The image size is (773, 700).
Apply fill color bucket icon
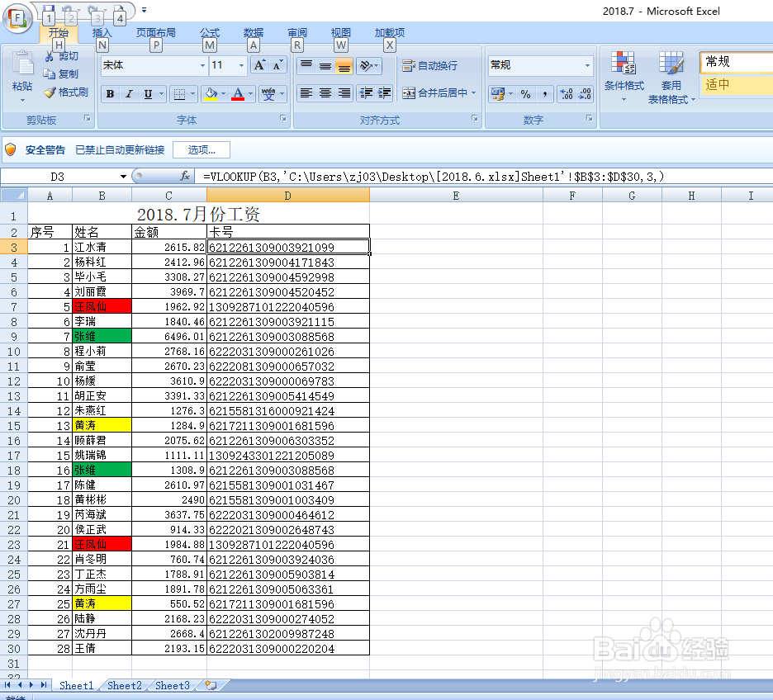tap(211, 93)
